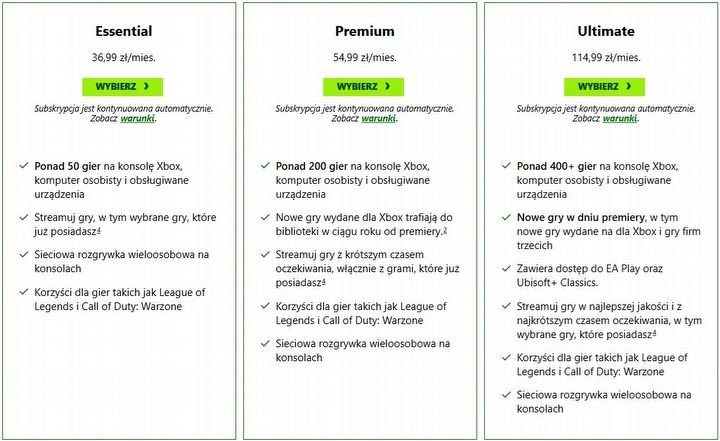
Task: Open the warunki link in Premium card
Action: coord(377,118)
